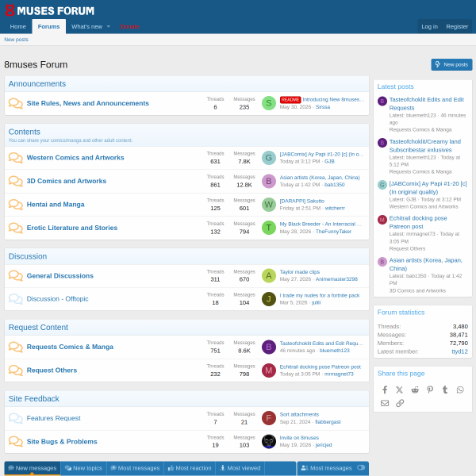Image resolution: width=476 pixels, height=476 pixels.
Task: Open Invite on 8muses thread
Action: [x=299, y=438]
